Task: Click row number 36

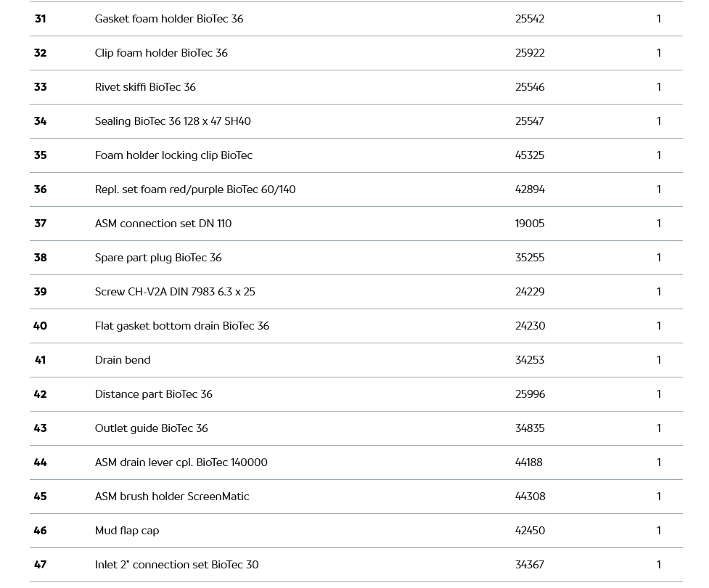Action: [x=40, y=189]
